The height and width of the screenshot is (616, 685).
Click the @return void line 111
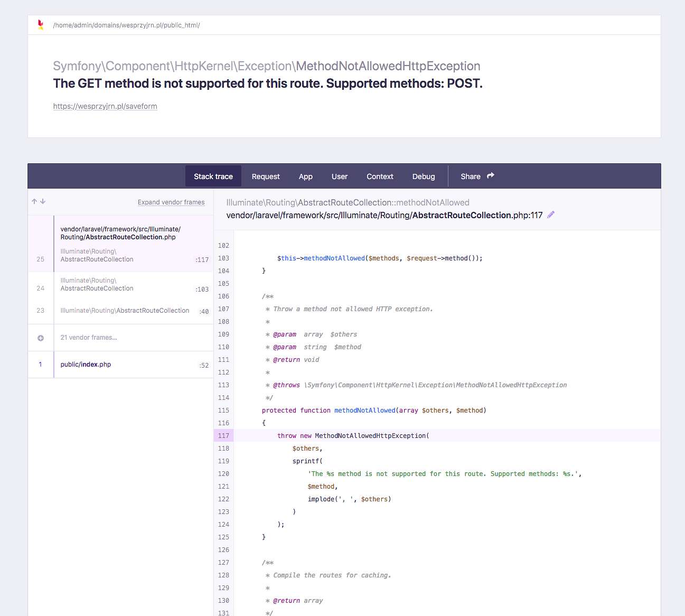click(x=293, y=360)
